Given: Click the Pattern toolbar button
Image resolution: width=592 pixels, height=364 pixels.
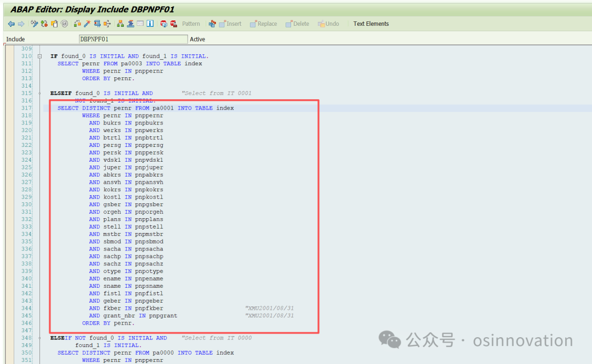Looking at the screenshot, I should tap(191, 24).
